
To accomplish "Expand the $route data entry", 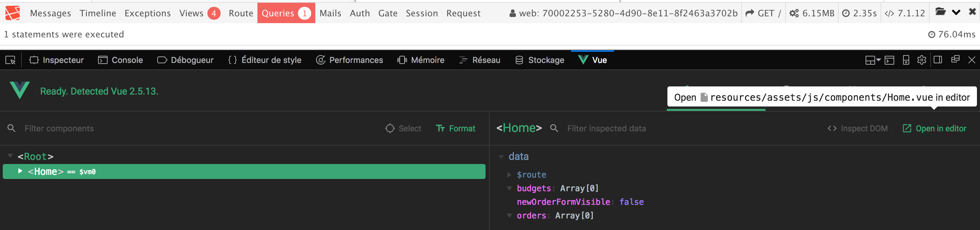I will [509, 175].
